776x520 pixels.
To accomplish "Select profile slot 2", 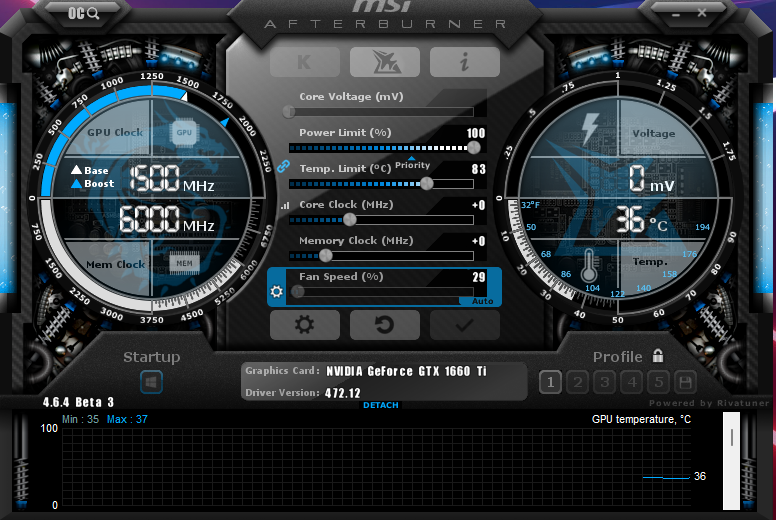I will pyautogui.click(x=578, y=382).
